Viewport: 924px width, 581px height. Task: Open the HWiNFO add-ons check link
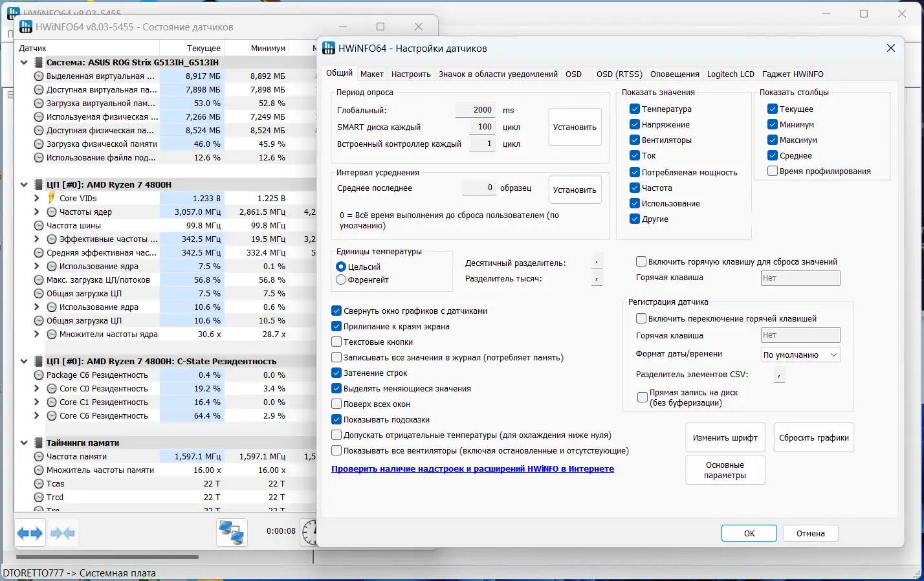click(x=472, y=469)
